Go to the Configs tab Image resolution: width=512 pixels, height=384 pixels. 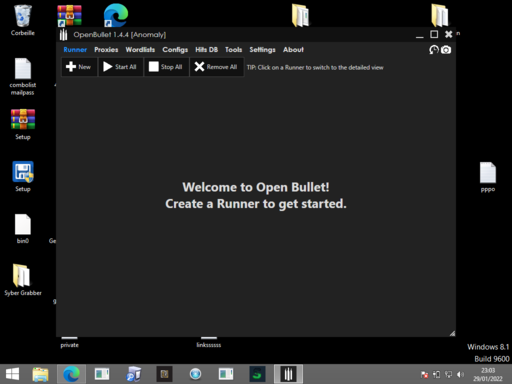[x=175, y=50]
